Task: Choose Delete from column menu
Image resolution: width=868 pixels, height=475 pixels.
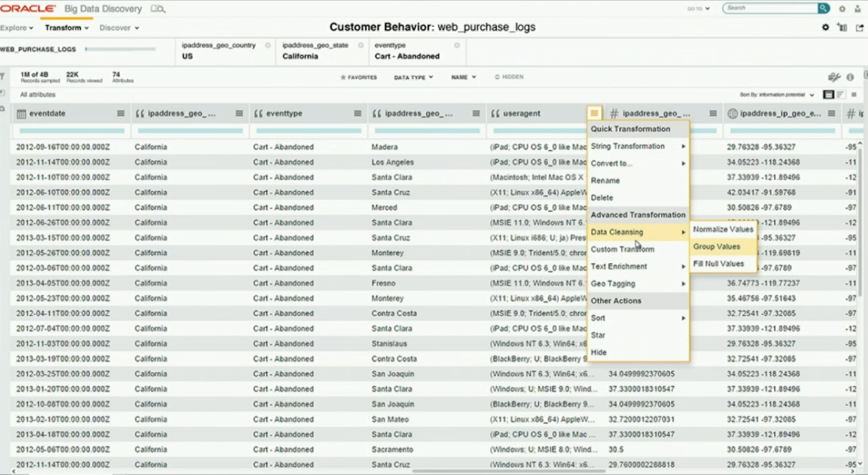Action: [x=638, y=198]
